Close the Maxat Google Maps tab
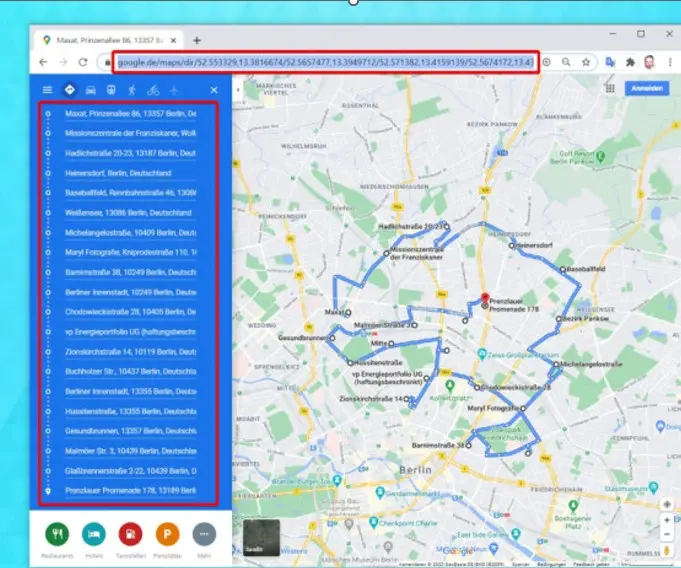This screenshot has height=568, width=681. click(173, 40)
